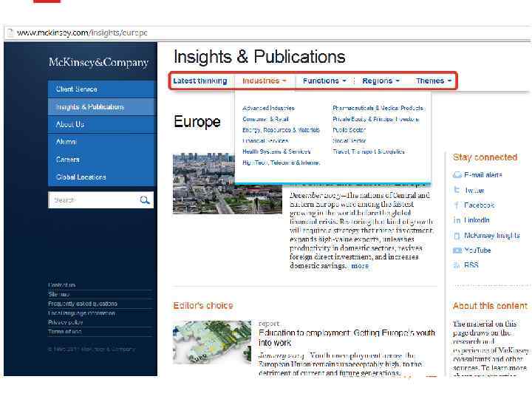Image resolution: width=532 pixels, height=399 pixels.
Task: Expand the Industries dropdown
Action: tap(265, 81)
